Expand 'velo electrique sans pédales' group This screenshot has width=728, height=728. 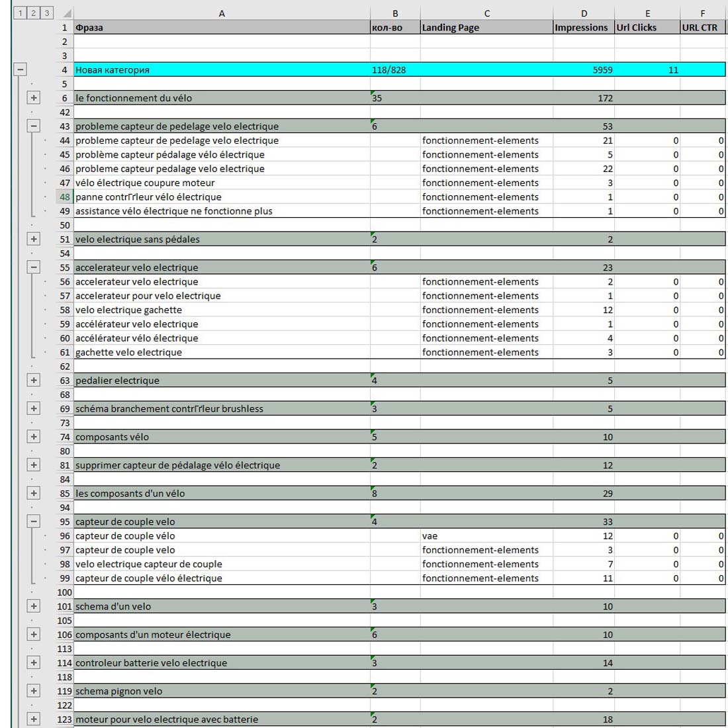(x=34, y=239)
